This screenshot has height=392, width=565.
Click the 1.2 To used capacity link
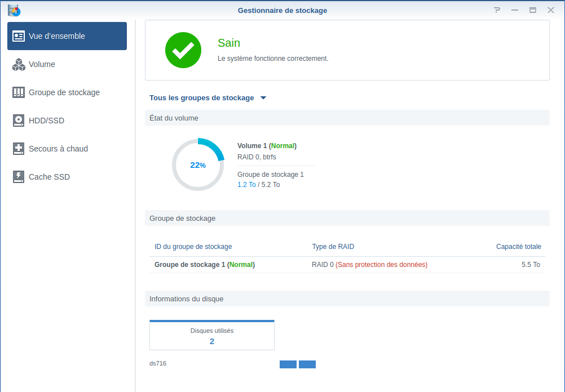(246, 185)
